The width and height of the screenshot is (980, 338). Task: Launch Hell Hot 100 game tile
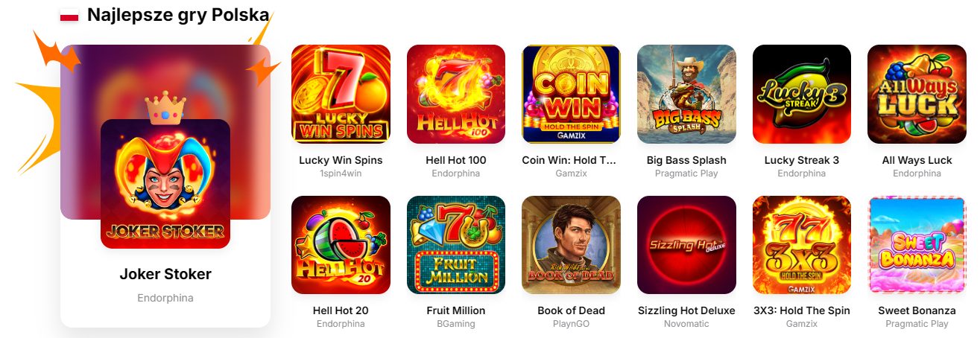click(x=456, y=94)
